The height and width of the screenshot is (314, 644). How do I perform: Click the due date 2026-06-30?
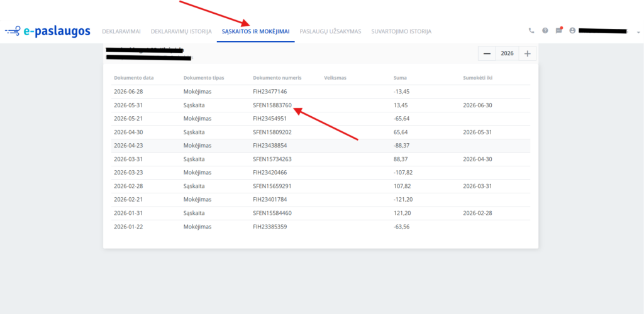[x=477, y=105]
